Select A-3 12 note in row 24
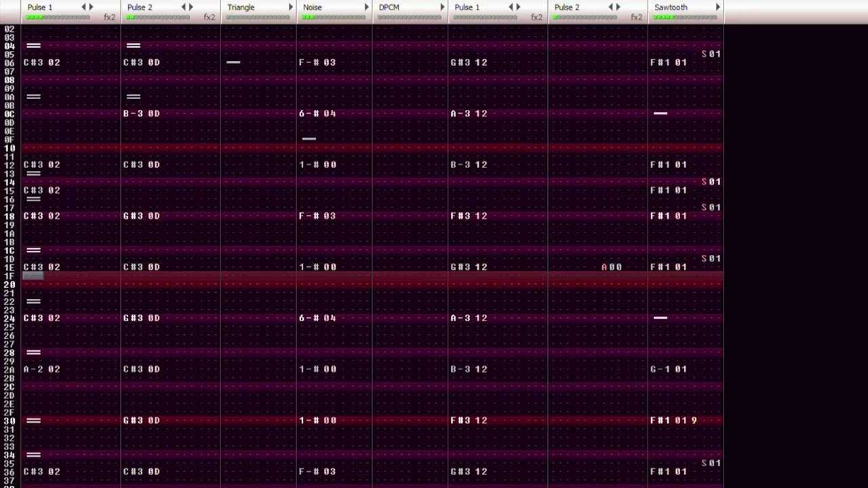This screenshot has height=488, width=868. click(469, 318)
